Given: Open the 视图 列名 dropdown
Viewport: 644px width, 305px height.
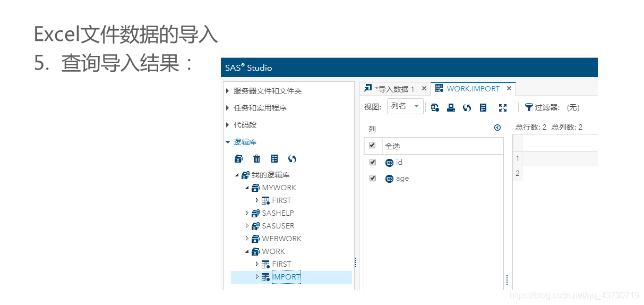Looking at the screenshot, I should coord(405,106).
